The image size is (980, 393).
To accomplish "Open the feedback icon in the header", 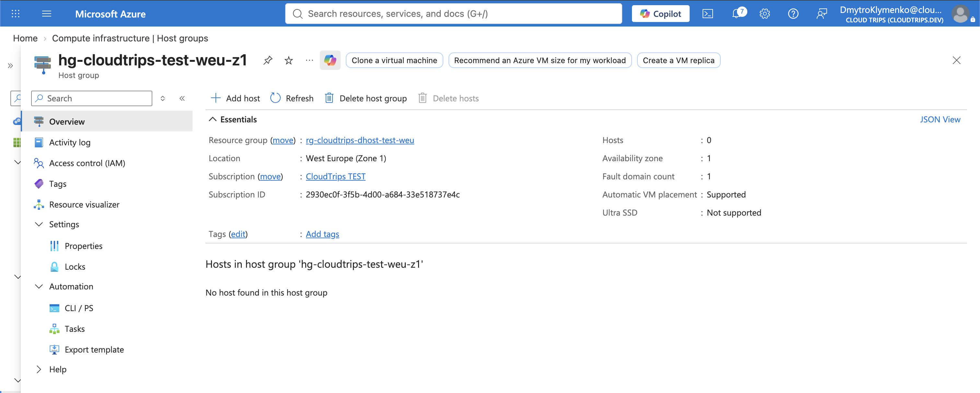I will point(821,14).
